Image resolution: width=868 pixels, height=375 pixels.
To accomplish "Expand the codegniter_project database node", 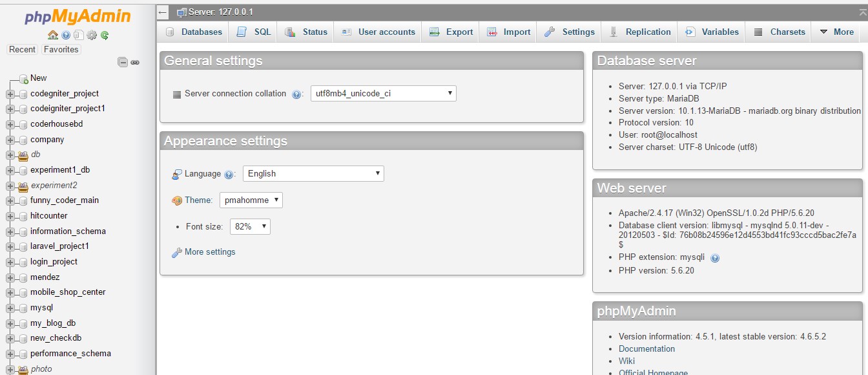I will coord(10,94).
